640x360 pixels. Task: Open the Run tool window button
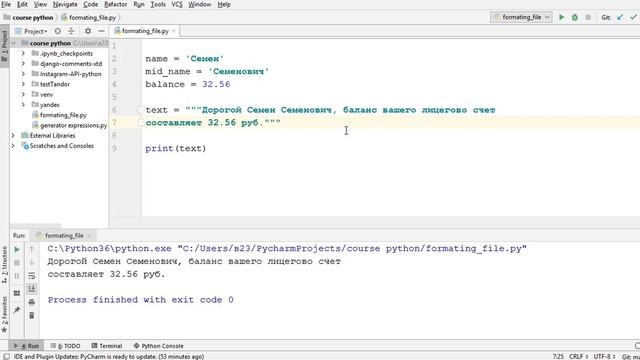click(x=27, y=346)
